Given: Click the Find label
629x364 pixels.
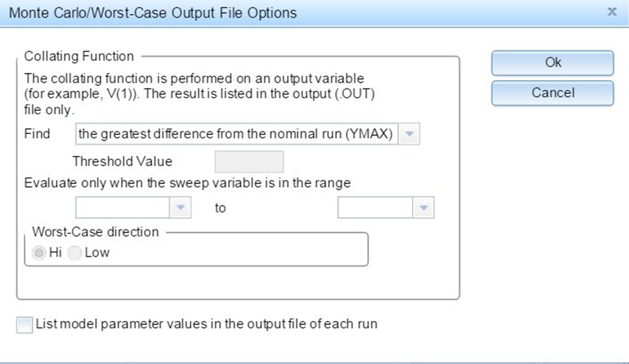Looking at the screenshot, I should pos(37,134).
